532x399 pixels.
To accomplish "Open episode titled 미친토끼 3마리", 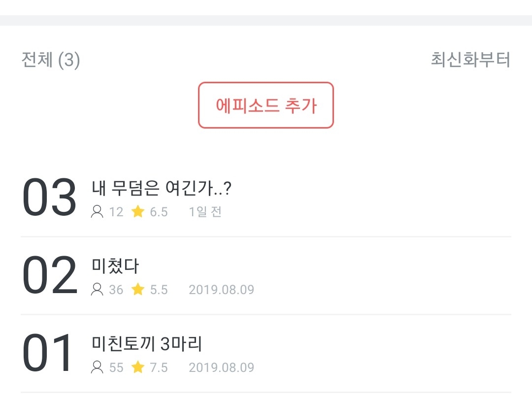I will pos(147,344).
